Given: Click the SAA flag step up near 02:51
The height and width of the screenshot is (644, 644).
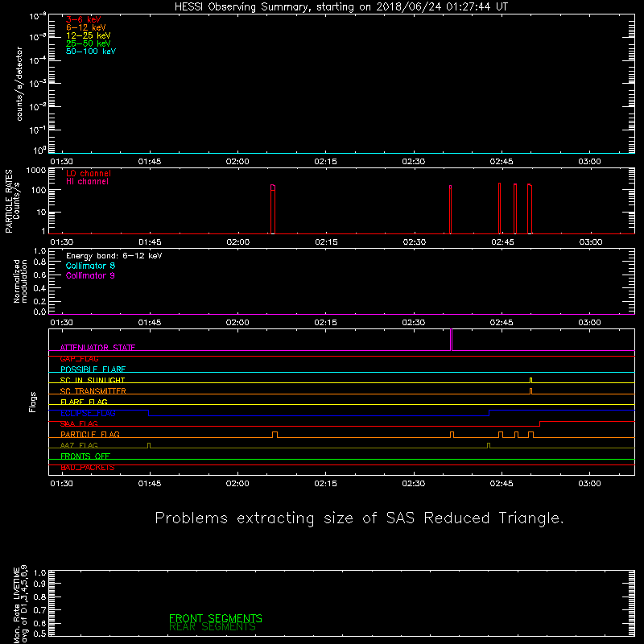Looking at the screenshot, I should click(x=539, y=424).
